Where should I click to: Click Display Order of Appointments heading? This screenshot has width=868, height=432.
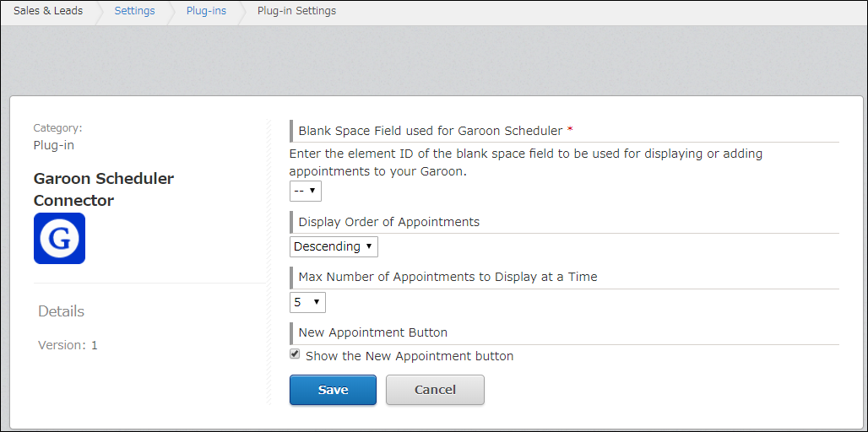click(388, 222)
